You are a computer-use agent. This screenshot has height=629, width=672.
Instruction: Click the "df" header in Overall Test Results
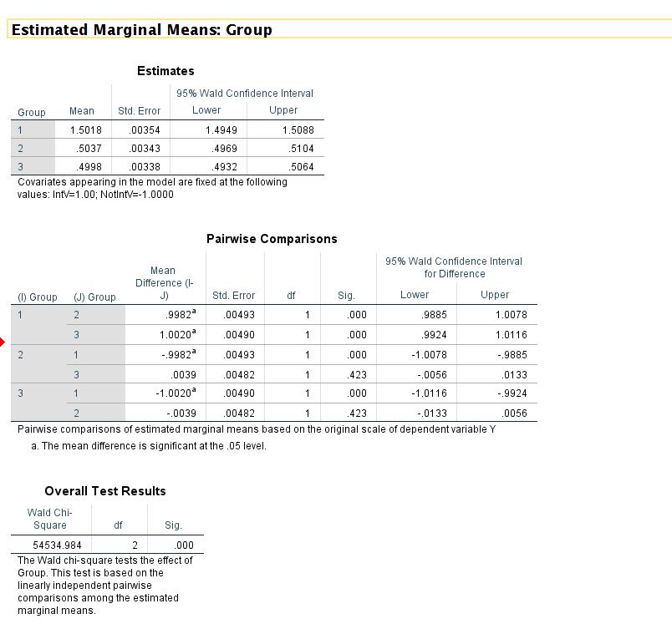tap(119, 525)
